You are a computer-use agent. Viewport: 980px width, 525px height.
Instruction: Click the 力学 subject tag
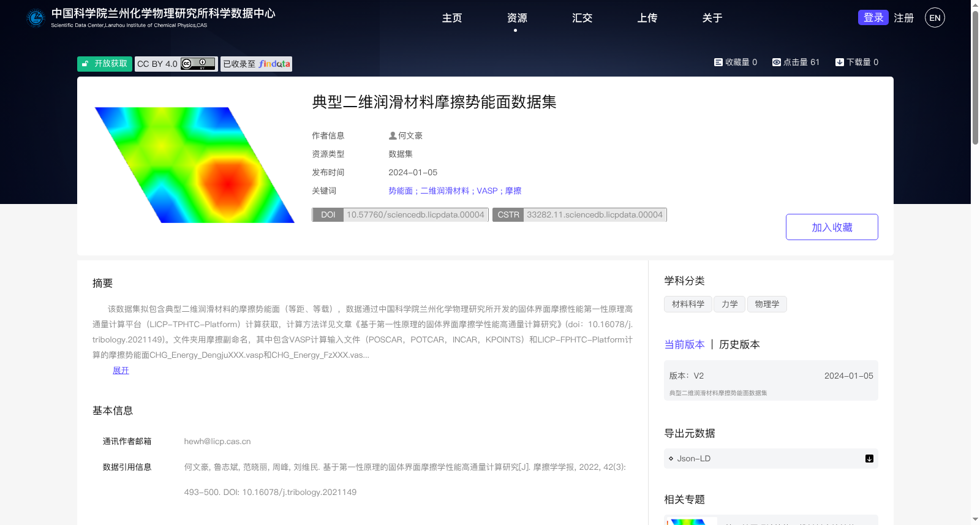point(729,304)
